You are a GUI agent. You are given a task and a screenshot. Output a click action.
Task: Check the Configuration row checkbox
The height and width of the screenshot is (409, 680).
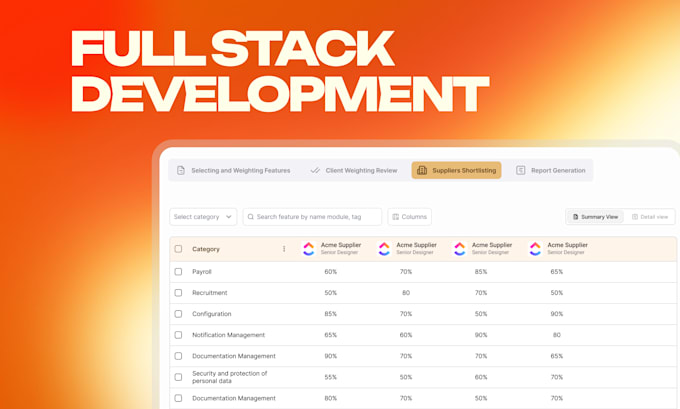[178, 314]
